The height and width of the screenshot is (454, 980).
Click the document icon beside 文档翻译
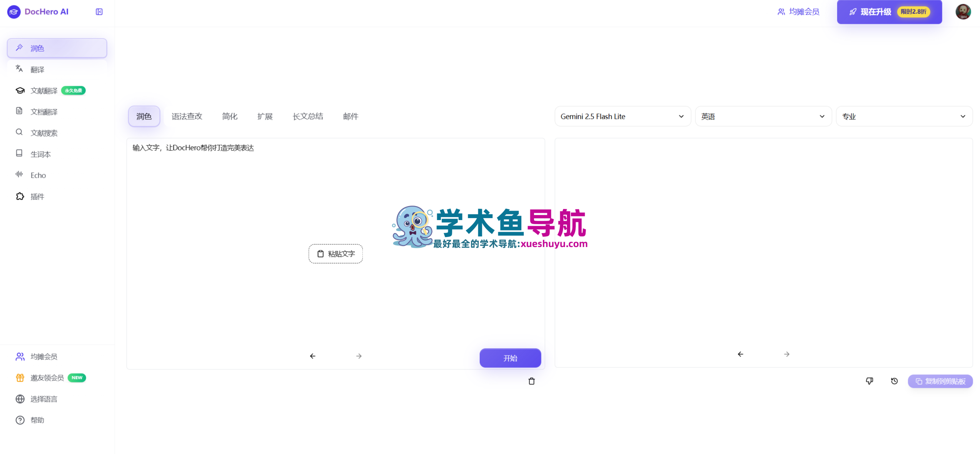tap(19, 111)
